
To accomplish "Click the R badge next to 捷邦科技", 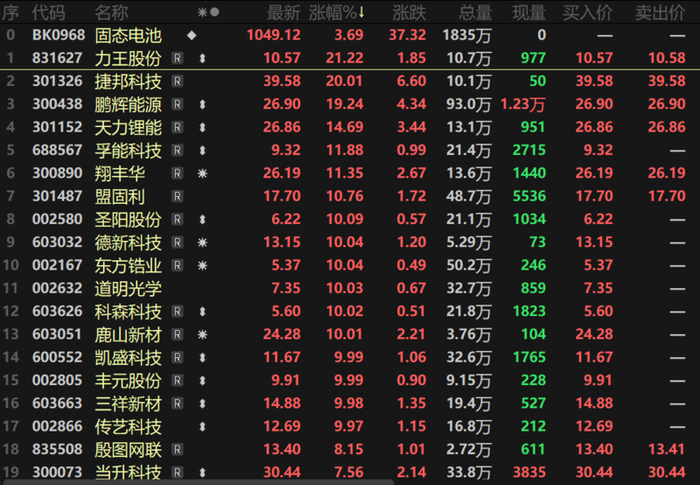I will (x=177, y=81).
